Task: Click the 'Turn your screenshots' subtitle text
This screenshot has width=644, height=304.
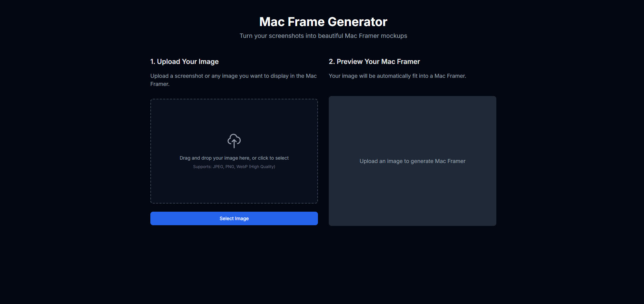Action: [x=323, y=36]
